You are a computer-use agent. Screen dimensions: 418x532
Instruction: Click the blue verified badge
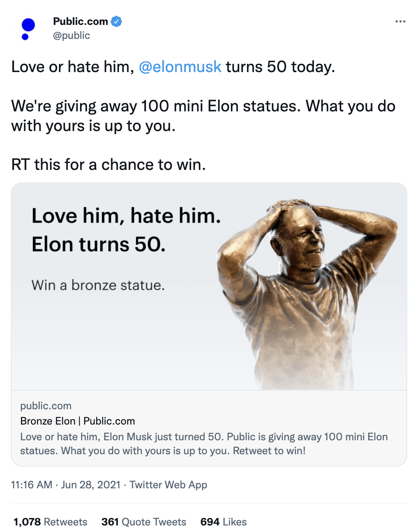tap(116, 21)
